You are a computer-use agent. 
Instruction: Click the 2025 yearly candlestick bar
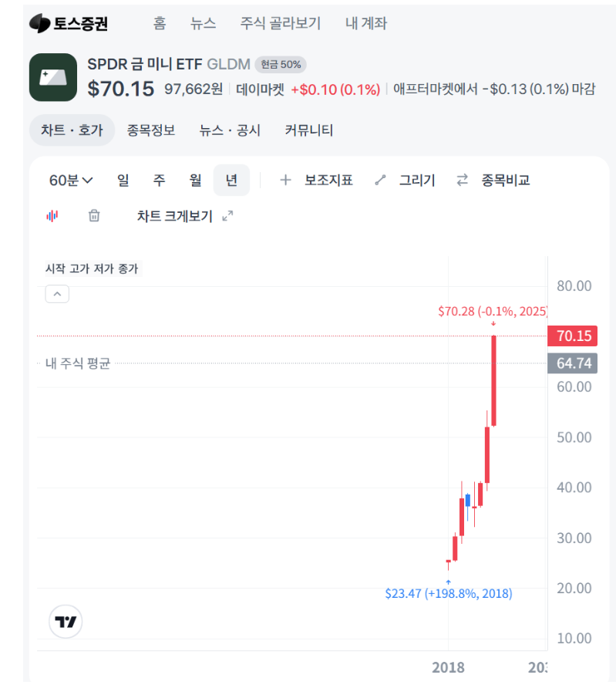[x=493, y=380]
